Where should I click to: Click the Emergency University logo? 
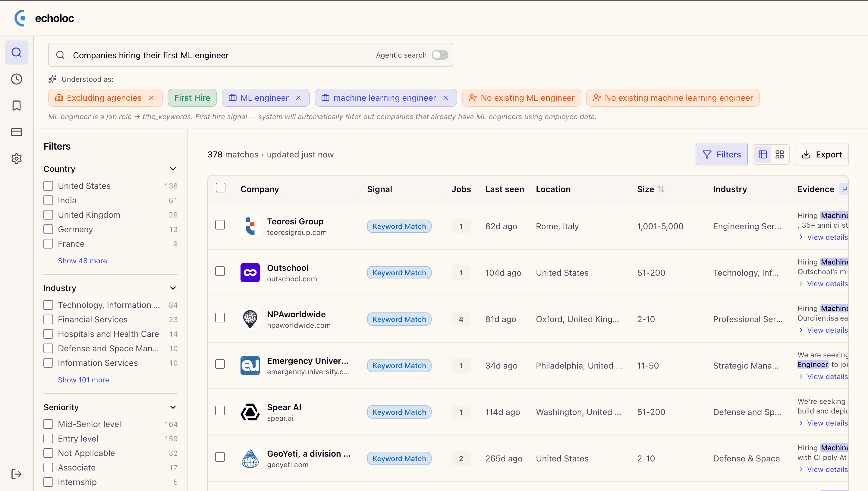[x=250, y=366]
